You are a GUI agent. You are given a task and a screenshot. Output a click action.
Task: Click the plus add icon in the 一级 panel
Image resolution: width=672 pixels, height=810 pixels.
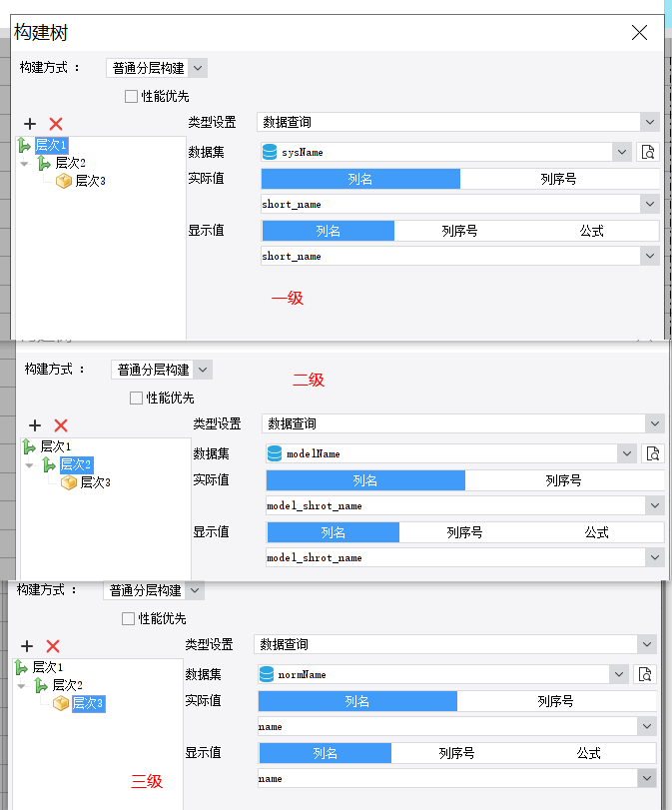[x=30, y=124]
